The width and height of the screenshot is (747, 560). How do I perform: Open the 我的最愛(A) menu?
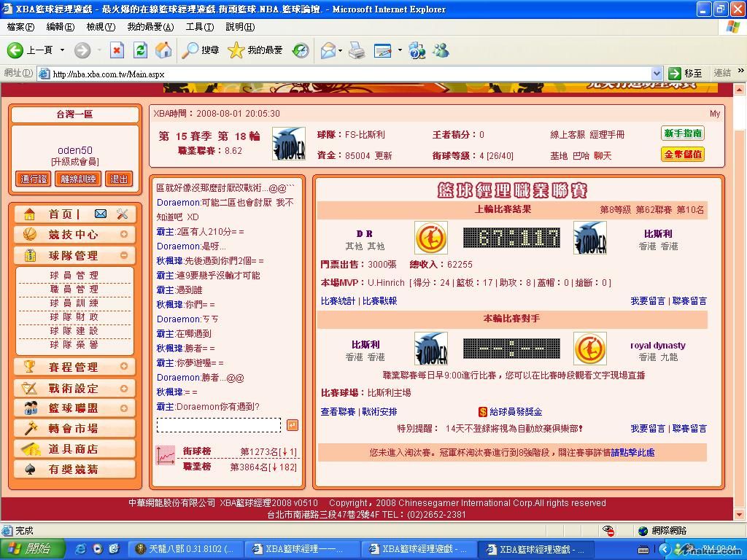[150, 27]
